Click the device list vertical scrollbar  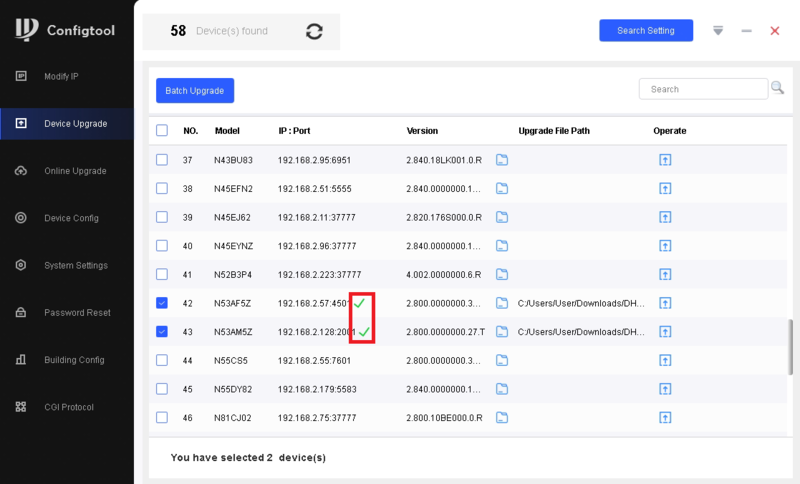791,345
